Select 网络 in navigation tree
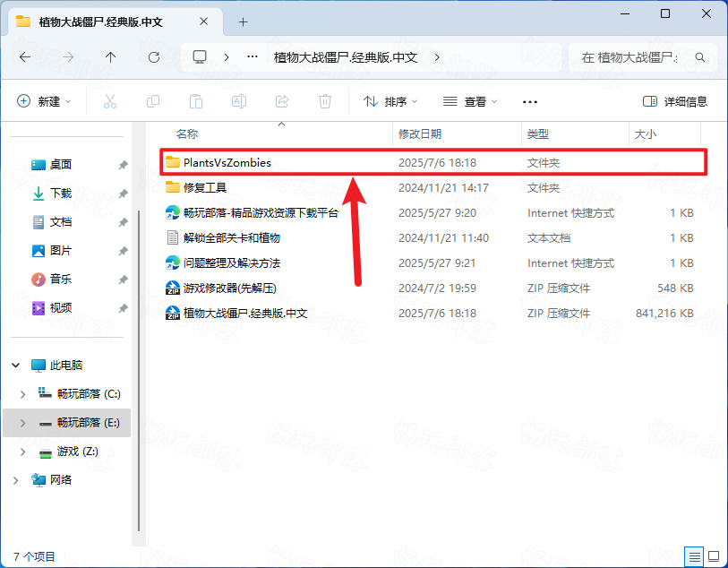Image resolution: width=728 pixels, height=568 pixels. coord(61,480)
